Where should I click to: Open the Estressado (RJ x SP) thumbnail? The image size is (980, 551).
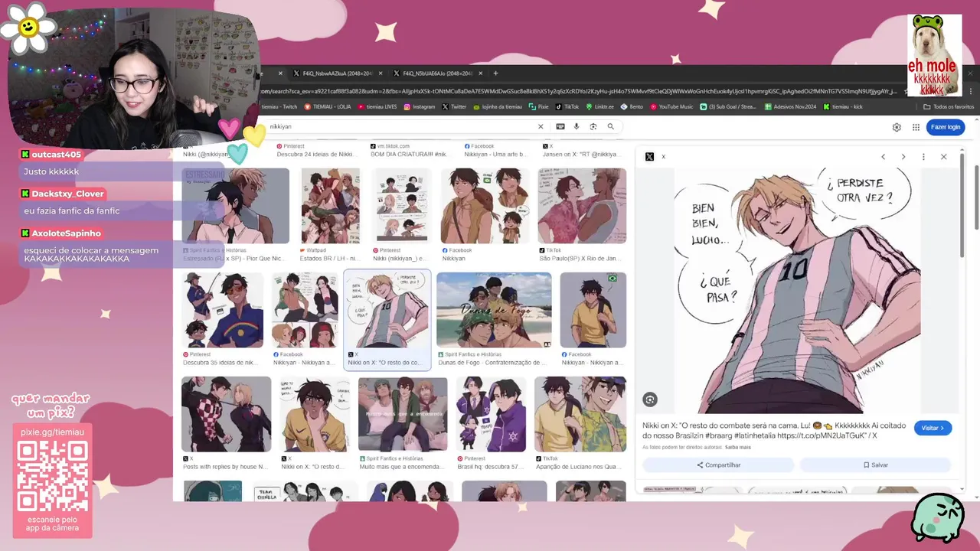click(235, 206)
